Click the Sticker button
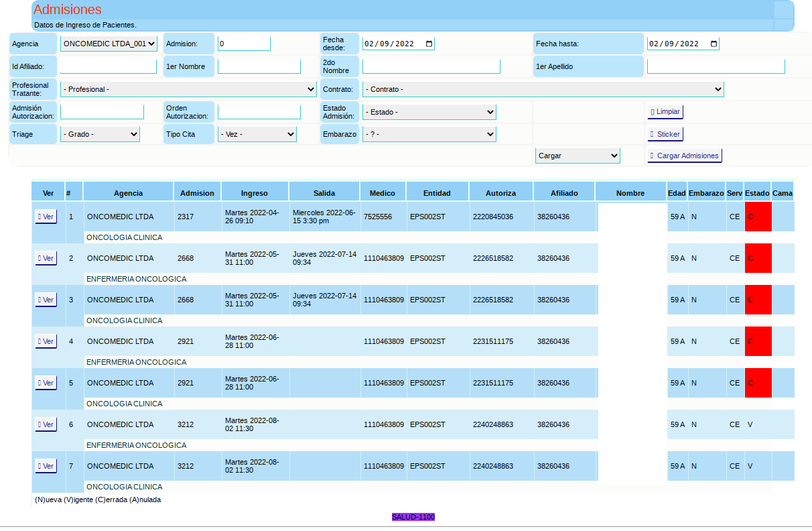This screenshot has height=531, width=812. pyautogui.click(x=665, y=134)
